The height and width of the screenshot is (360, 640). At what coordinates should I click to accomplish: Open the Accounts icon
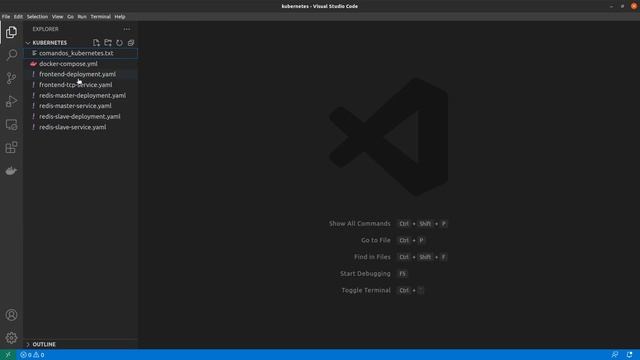point(11,315)
